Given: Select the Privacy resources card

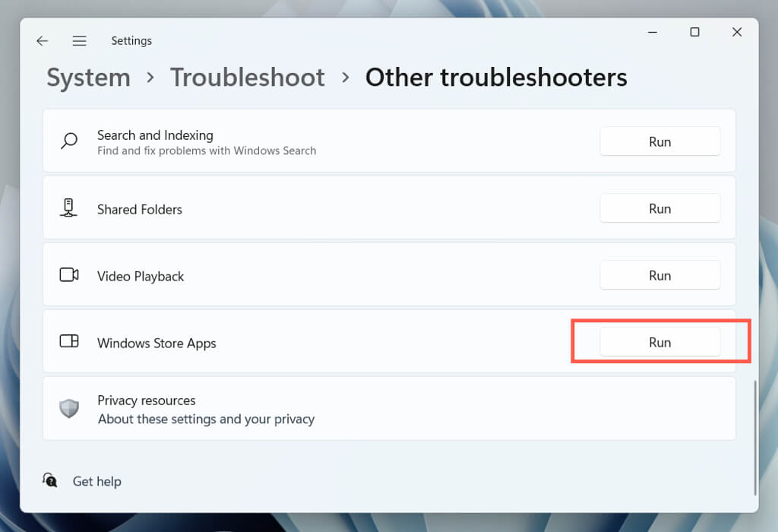Looking at the screenshot, I should 456,409.
